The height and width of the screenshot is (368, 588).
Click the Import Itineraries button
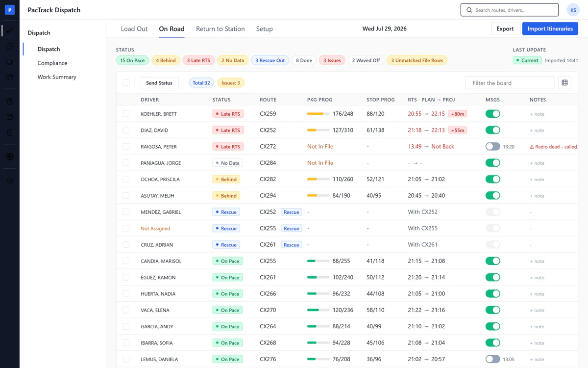550,29
